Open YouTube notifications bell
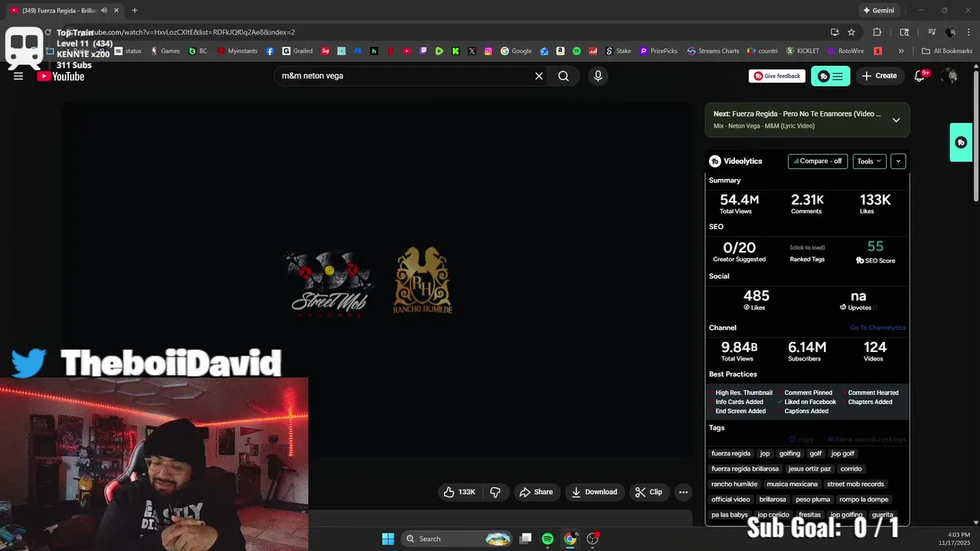This screenshot has width=980, height=551. coord(920,76)
